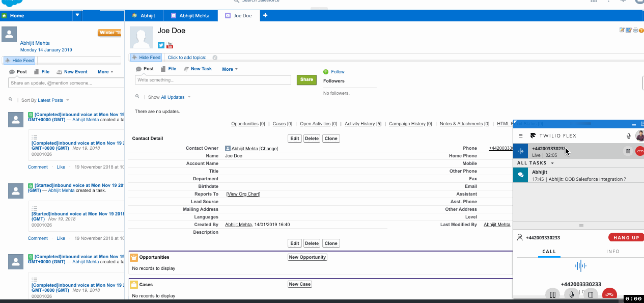The image size is (644, 303).
Task: Click Joe Doe's contact photo placeholder
Action: pos(142,38)
